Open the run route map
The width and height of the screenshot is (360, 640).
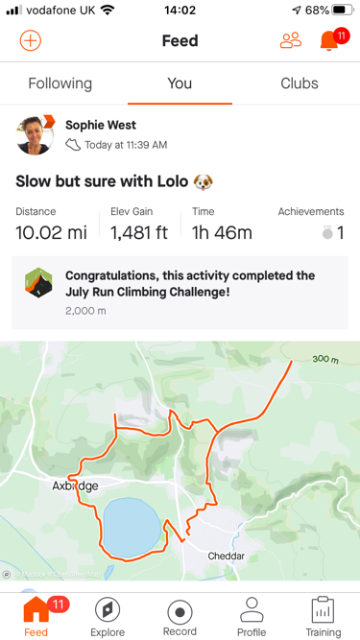(180, 461)
